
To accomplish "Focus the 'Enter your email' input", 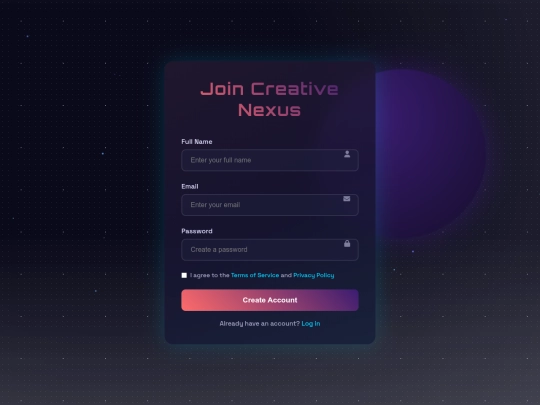I will [x=270, y=205].
